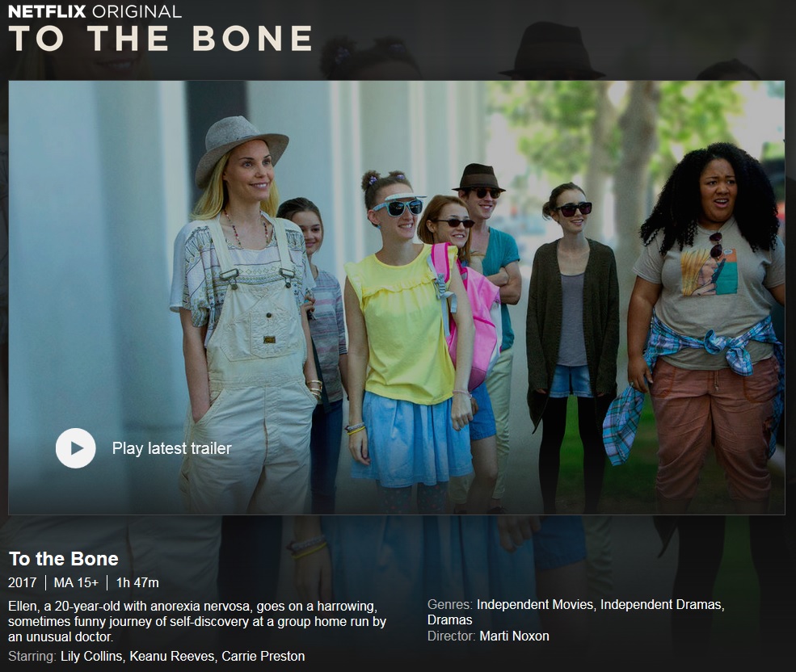Click the 'Play latest trailer' text
Image resolution: width=796 pixels, height=672 pixels.
tap(171, 449)
